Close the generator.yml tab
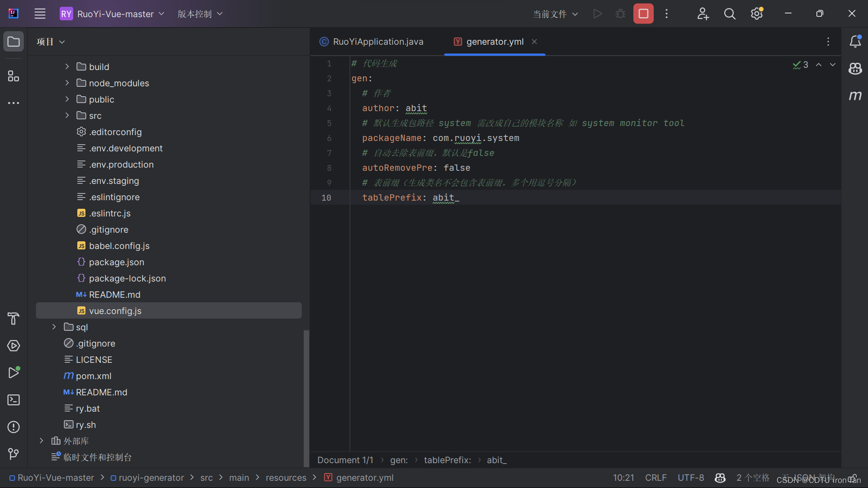 click(534, 42)
